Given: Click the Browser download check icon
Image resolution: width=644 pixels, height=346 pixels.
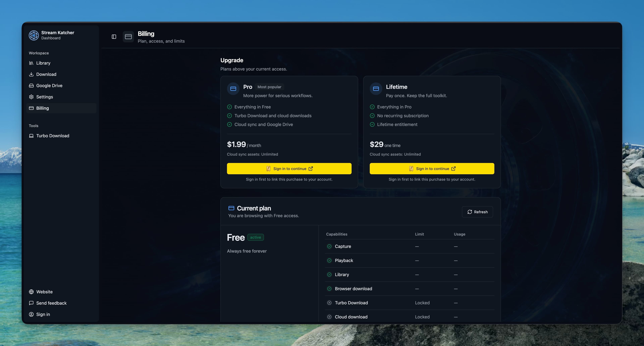Looking at the screenshot, I should [329, 289].
